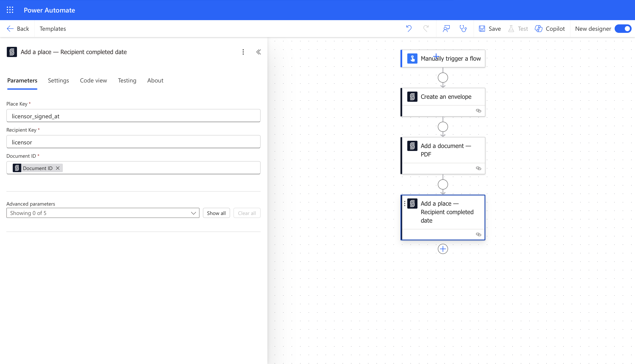Click the Recipient Key input field
The height and width of the screenshot is (364, 635).
tap(133, 142)
